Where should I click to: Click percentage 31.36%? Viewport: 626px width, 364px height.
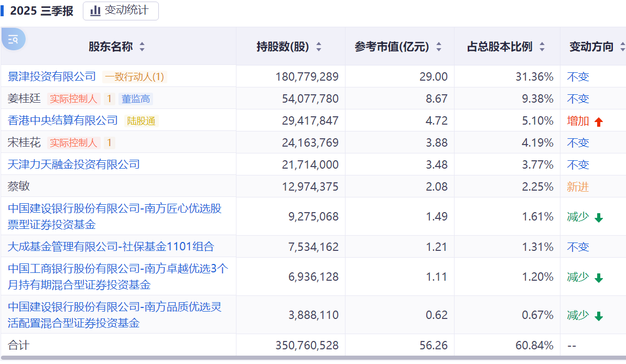click(535, 76)
